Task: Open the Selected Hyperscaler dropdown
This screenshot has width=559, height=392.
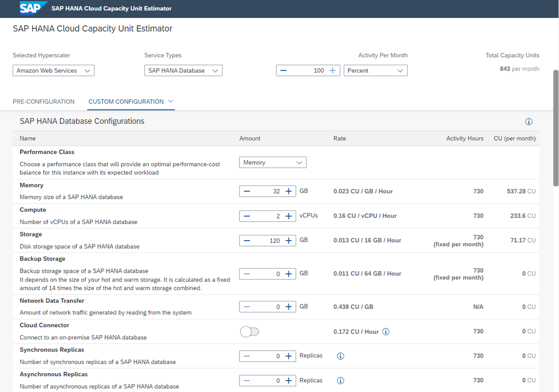Action: (53, 71)
